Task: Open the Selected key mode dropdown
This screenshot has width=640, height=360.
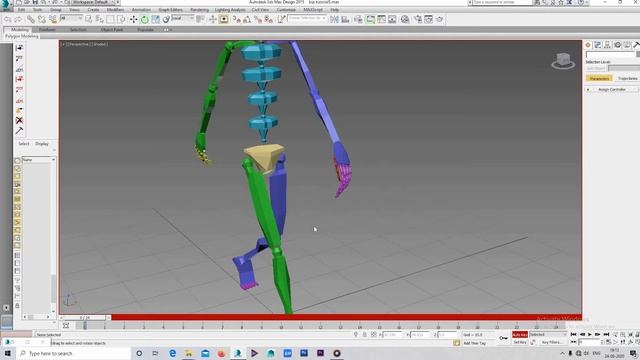Action: (x=548, y=335)
